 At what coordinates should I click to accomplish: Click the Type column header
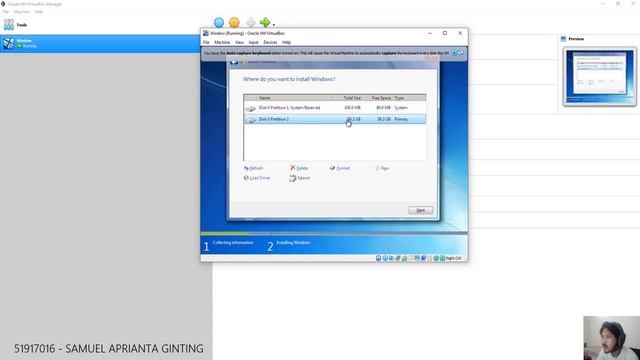point(399,98)
